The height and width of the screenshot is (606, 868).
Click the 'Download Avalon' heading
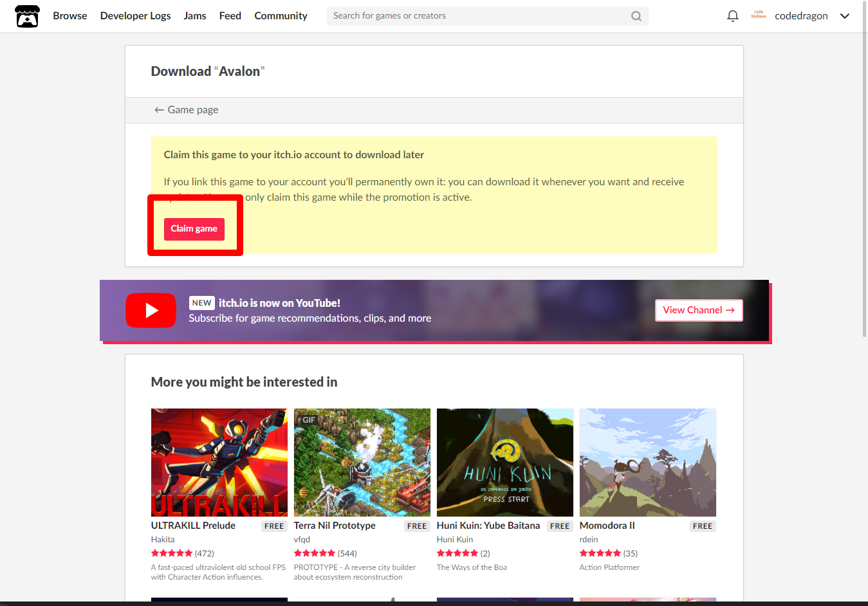pos(208,71)
